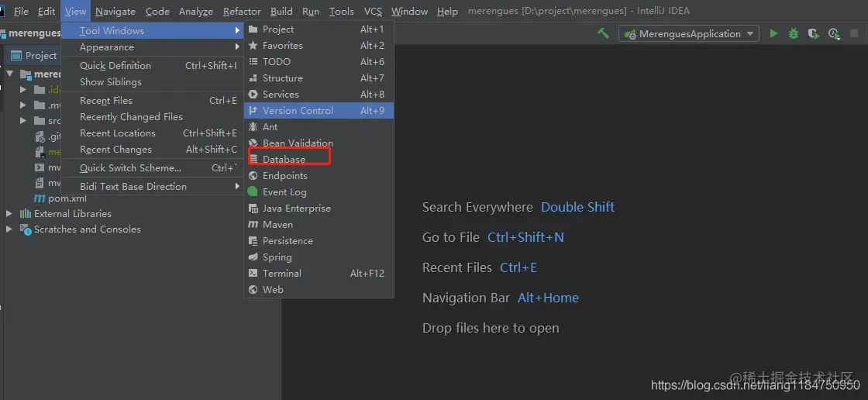Expand the .idea folder arrow

23,89
